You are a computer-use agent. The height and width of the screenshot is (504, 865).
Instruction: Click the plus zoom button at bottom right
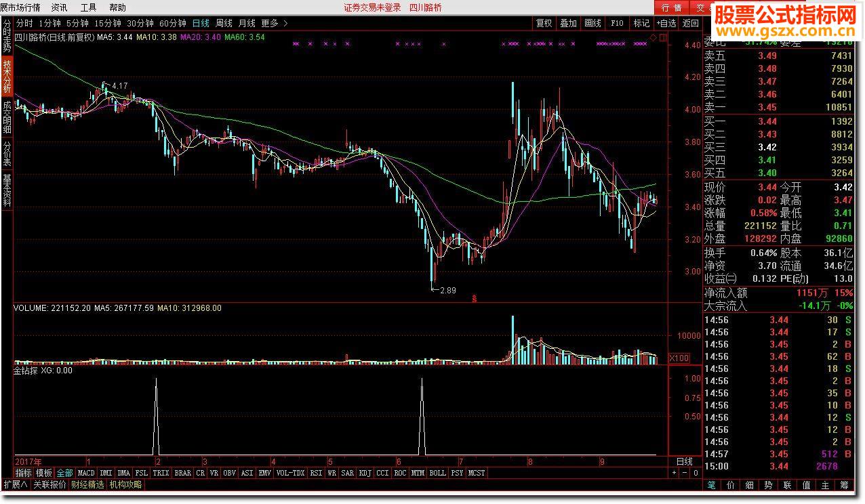(675, 473)
